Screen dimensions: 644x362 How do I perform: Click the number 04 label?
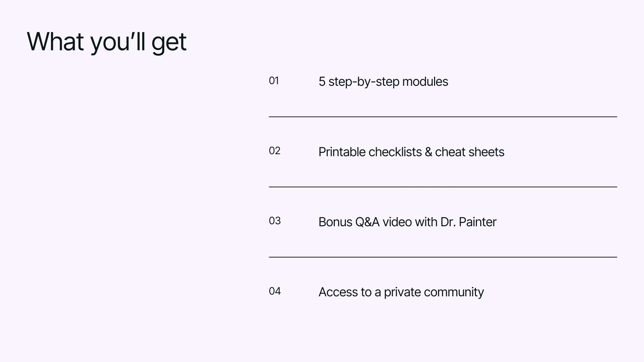pyautogui.click(x=275, y=291)
